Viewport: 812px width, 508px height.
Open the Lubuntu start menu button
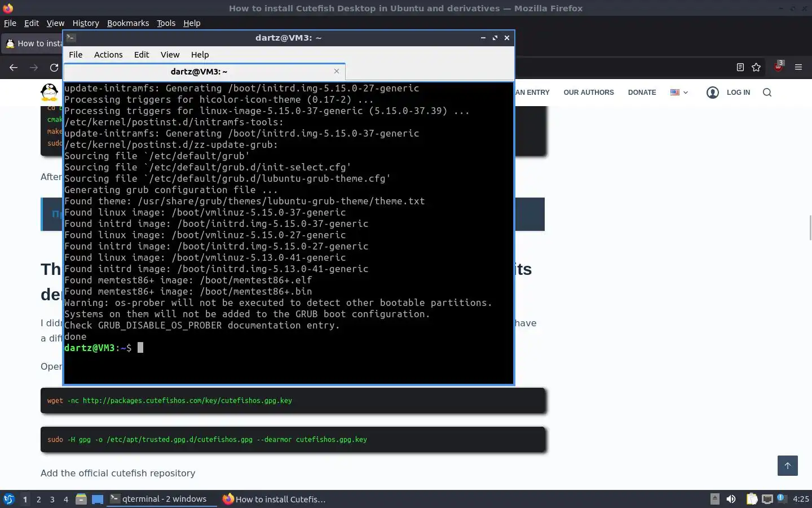[9, 499]
